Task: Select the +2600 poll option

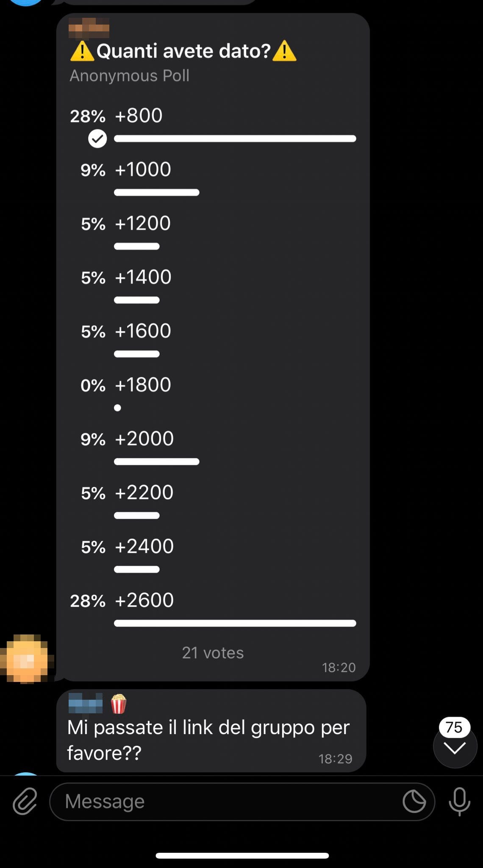Action: (x=144, y=600)
